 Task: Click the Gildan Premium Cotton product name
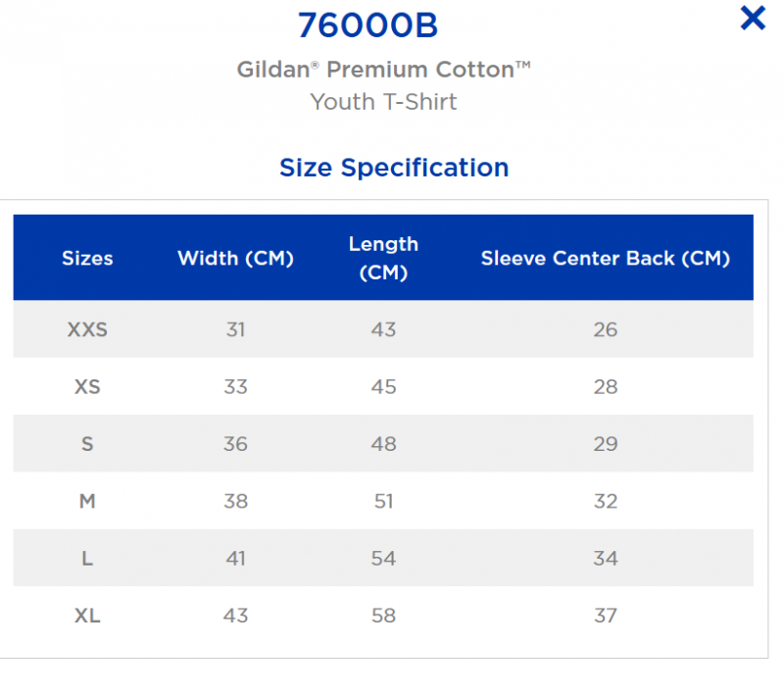click(x=383, y=70)
